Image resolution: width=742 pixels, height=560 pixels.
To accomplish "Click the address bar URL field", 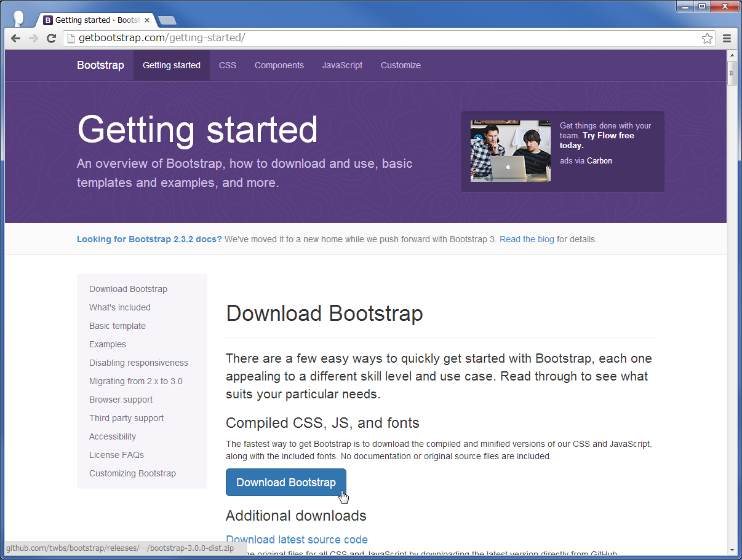I will [x=389, y=38].
